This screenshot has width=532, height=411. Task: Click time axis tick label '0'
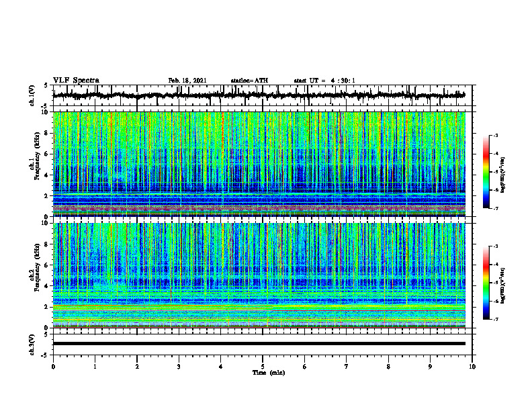[x=53, y=367]
